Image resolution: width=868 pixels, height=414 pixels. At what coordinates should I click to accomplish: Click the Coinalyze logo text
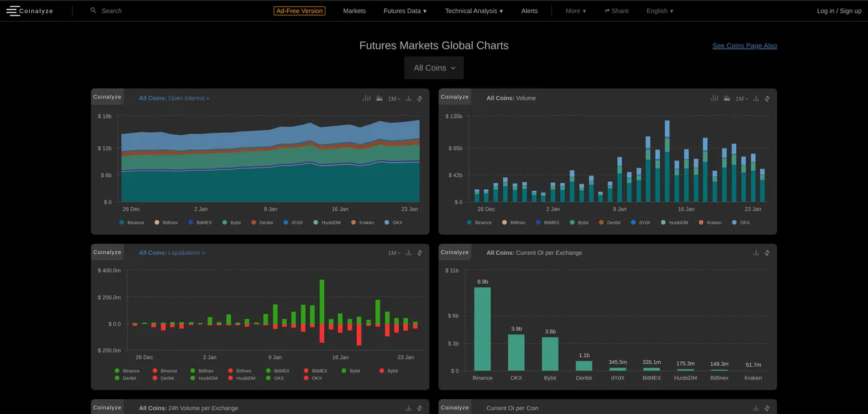36,11
